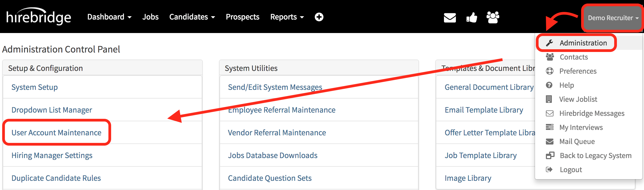644x190 pixels.
Task: Click the question mark Help icon
Action: 549,85
